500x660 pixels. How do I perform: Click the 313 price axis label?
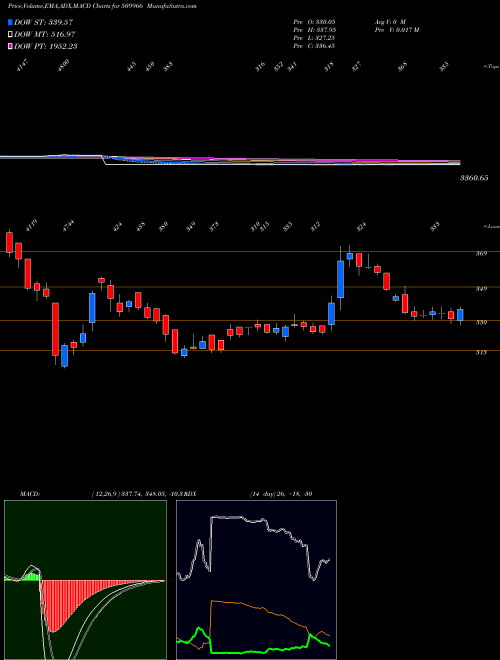pyautogui.click(x=481, y=352)
